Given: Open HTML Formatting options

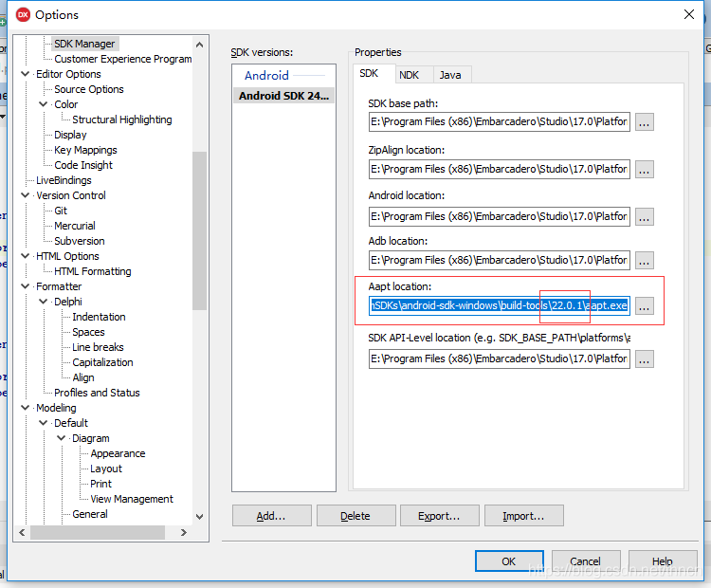Looking at the screenshot, I should coord(93,271).
